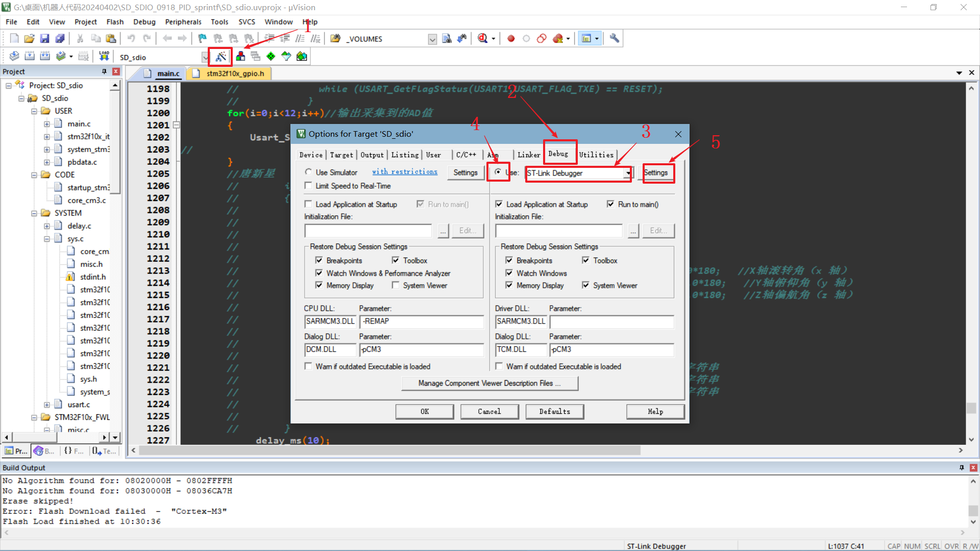Insert a bookmark with the flag icon
The image size is (980, 551).
[203, 38]
